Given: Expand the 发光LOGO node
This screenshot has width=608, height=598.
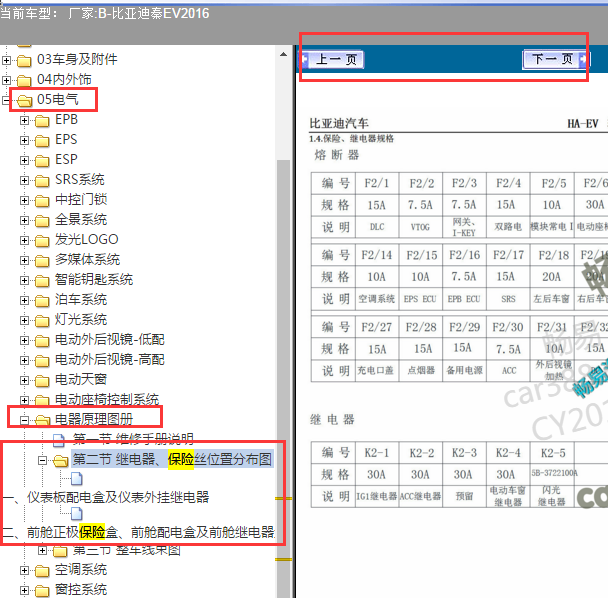Looking at the screenshot, I should coord(24,240).
